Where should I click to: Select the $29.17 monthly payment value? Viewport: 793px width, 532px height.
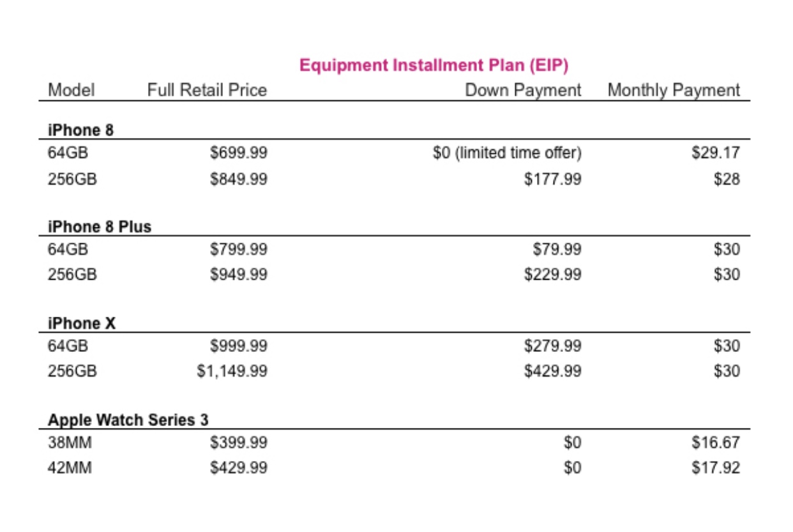[716, 154]
